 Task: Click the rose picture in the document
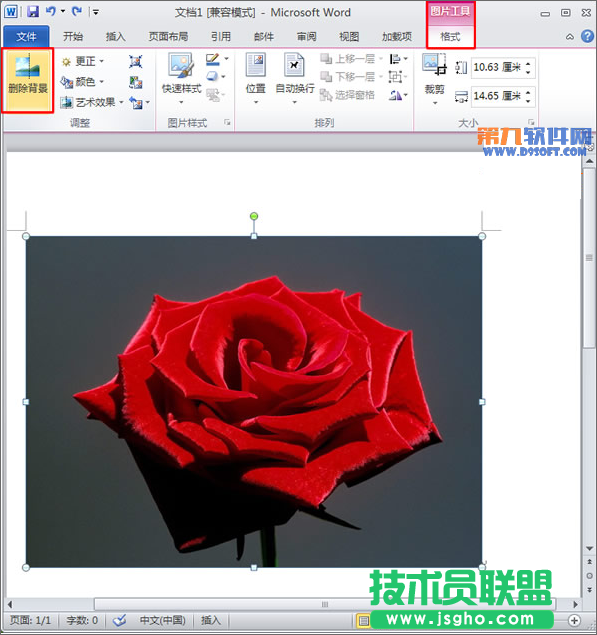(x=254, y=402)
